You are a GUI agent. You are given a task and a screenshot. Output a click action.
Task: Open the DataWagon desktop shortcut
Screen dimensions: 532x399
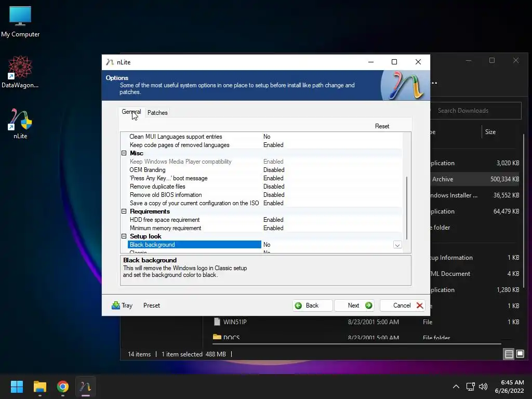click(20, 72)
